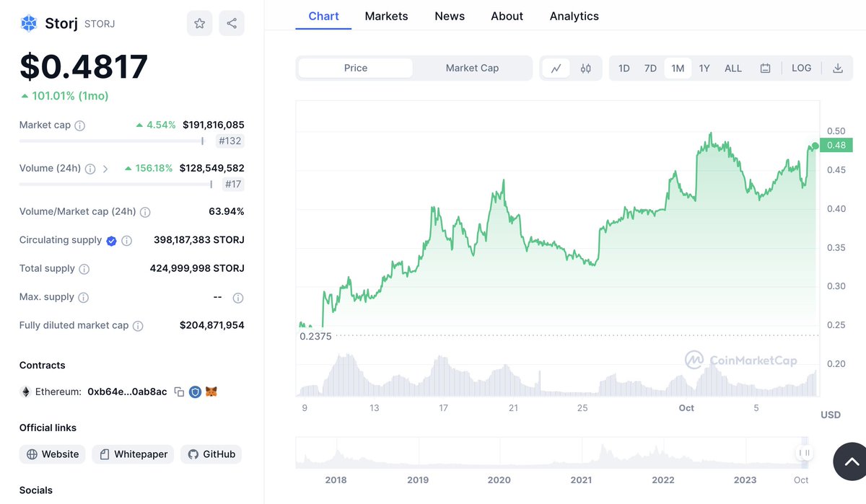Open the Chart tab

tap(323, 16)
